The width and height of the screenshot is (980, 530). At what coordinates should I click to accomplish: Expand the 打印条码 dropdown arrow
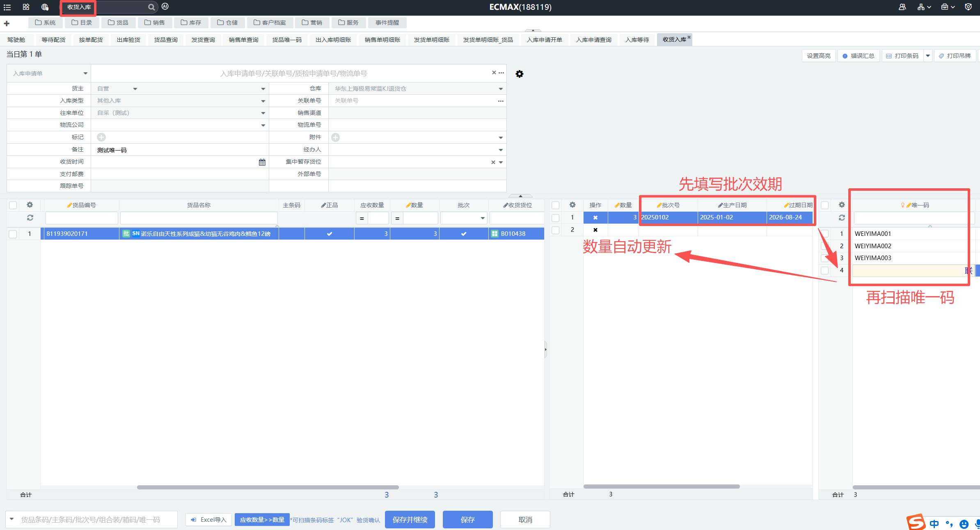point(928,56)
